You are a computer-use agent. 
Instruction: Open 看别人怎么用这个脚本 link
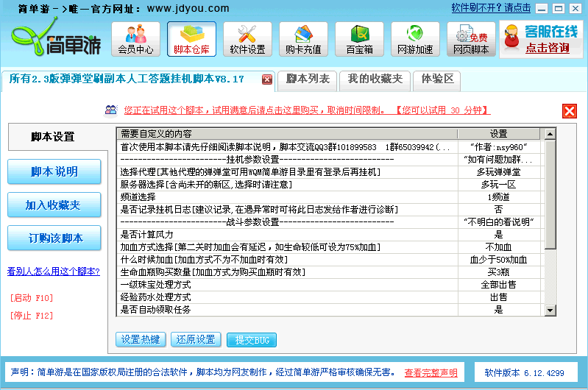(x=54, y=271)
